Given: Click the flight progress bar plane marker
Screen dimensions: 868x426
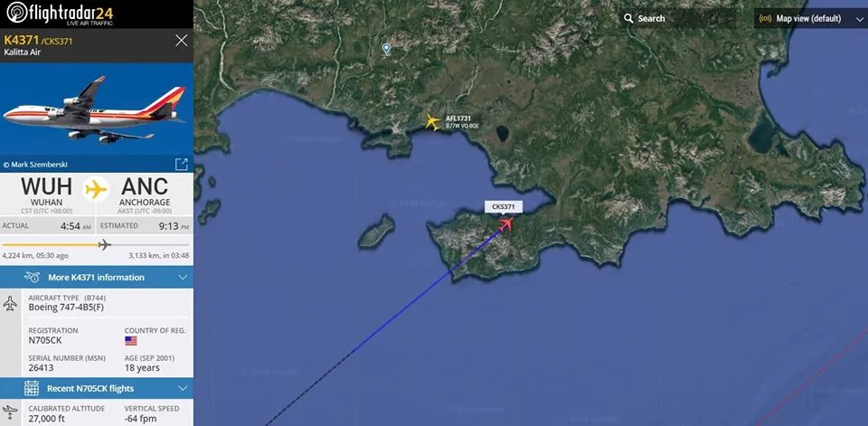Looking at the screenshot, I should coord(105,244).
